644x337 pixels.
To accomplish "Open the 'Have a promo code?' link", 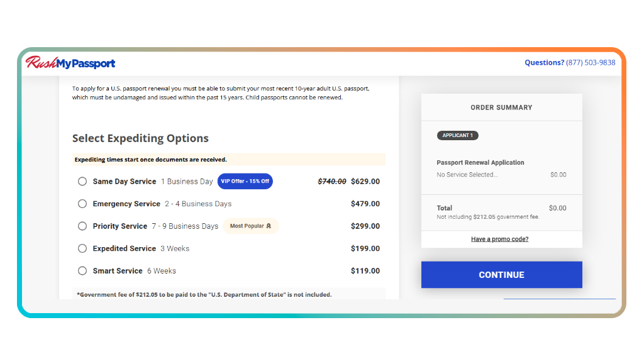I will pyautogui.click(x=500, y=240).
